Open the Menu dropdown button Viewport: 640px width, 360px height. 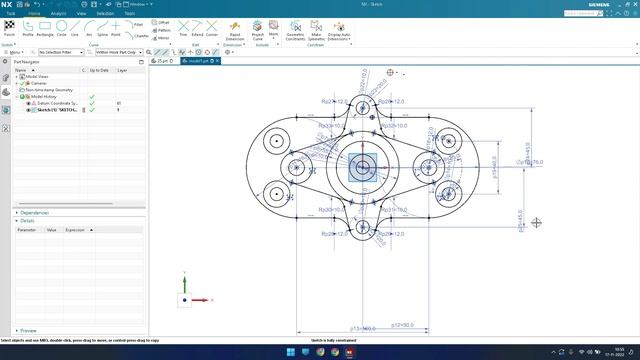pyautogui.click(x=14, y=52)
